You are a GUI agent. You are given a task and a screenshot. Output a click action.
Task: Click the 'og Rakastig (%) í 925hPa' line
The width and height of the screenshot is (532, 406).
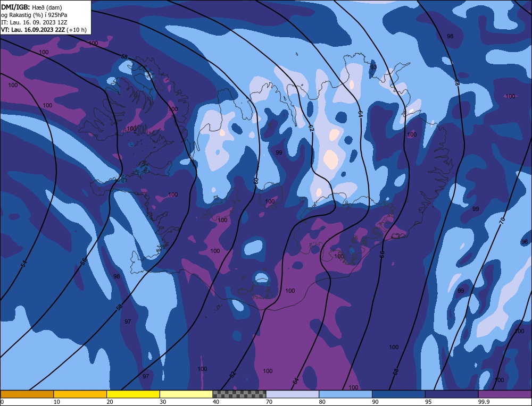[34, 15]
